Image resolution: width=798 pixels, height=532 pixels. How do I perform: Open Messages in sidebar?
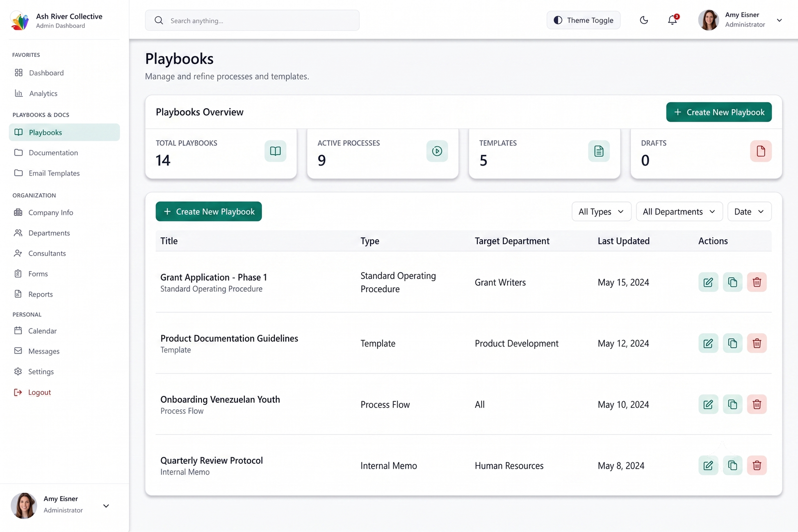pos(64,351)
